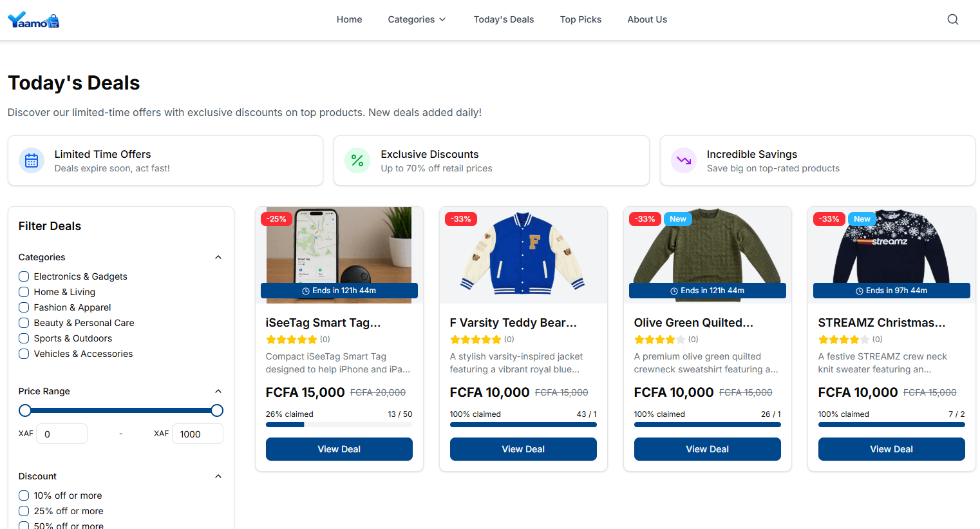
Task: Click the -33% badge on STREAMZ card
Action: pos(829,219)
